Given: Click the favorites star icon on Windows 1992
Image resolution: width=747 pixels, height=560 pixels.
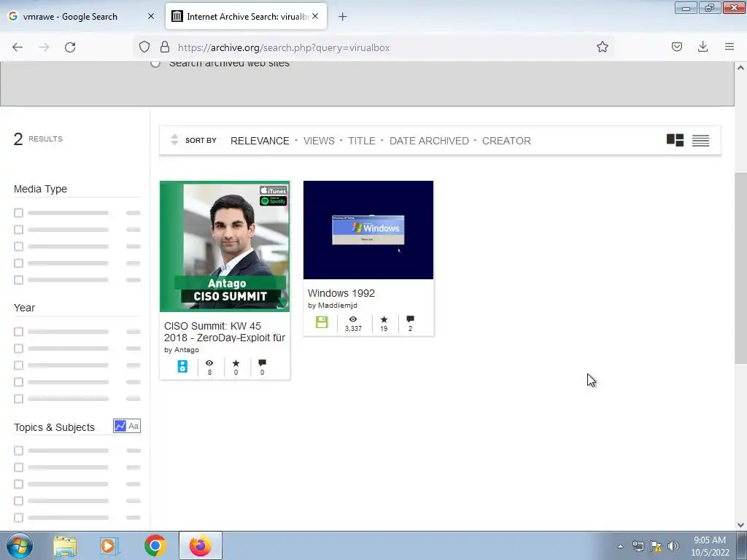Looking at the screenshot, I should pyautogui.click(x=384, y=319).
